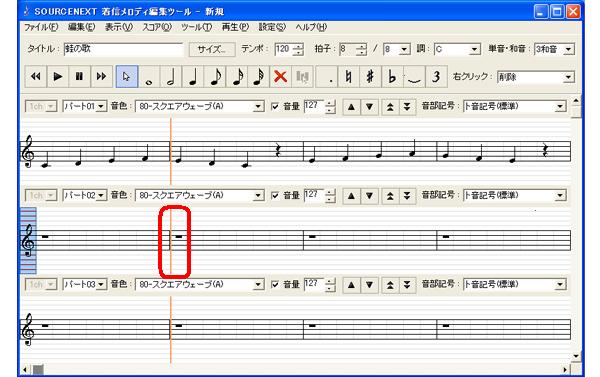
Task: Open the 調 key signature dropdown
Action: (x=474, y=49)
